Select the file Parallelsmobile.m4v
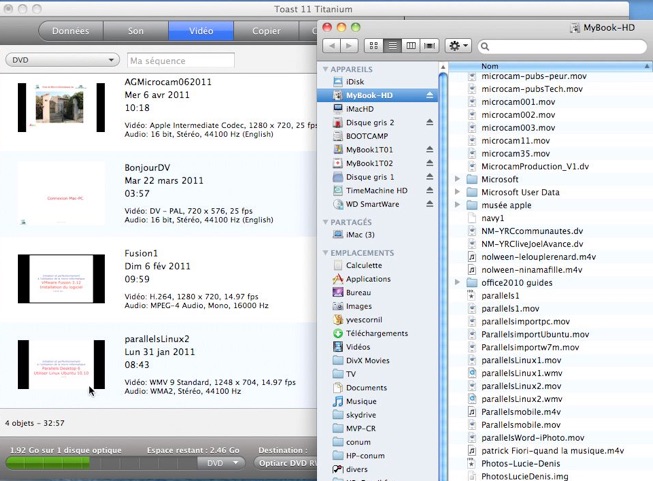Screen dimensions: 653x481 point(521,412)
